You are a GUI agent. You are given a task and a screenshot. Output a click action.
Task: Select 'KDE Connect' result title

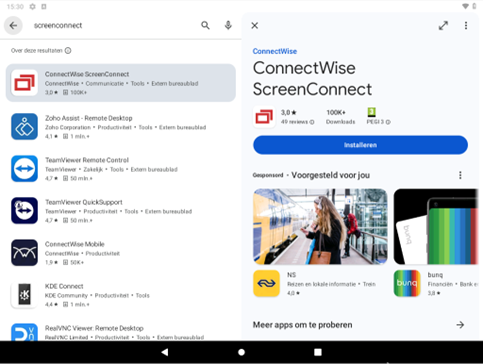(64, 286)
